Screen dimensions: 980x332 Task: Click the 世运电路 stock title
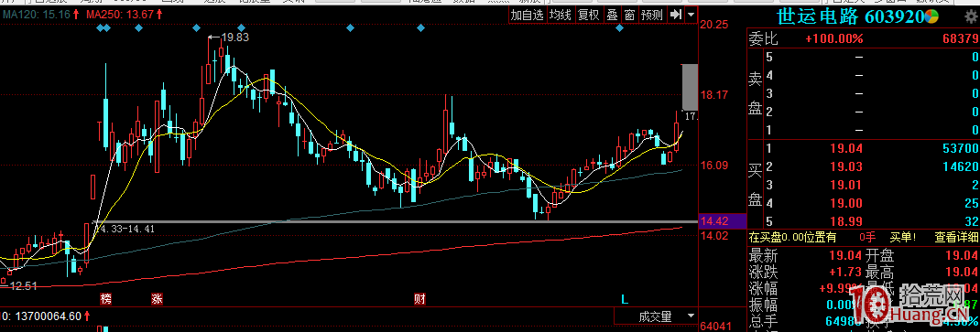coord(818,16)
